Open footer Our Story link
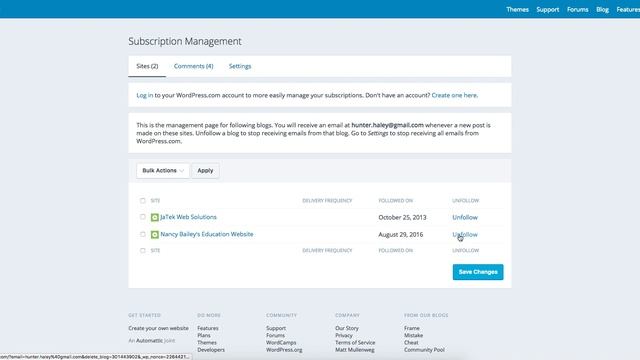The image size is (640, 360). click(347, 328)
